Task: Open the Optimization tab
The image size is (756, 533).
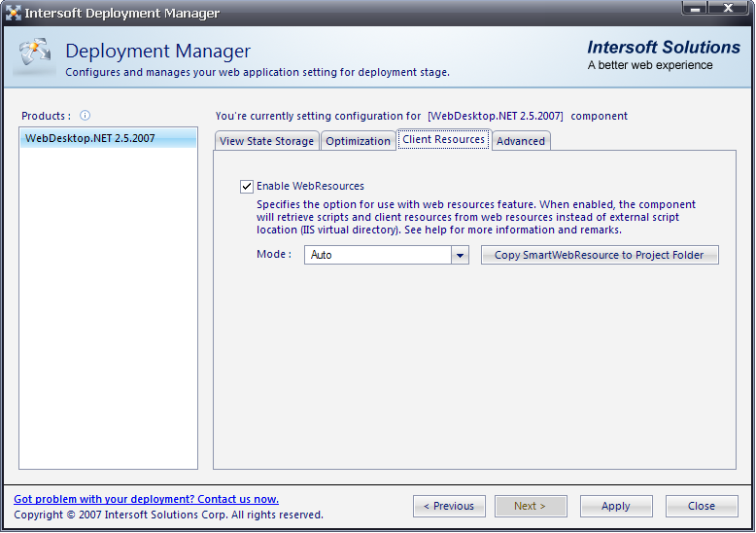Action: click(358, 141)
